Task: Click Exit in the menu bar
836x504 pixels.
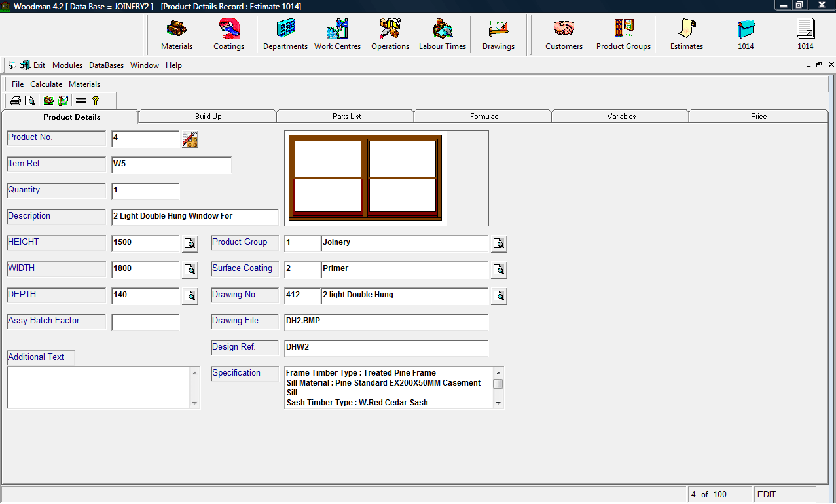Action: (39, 65)
